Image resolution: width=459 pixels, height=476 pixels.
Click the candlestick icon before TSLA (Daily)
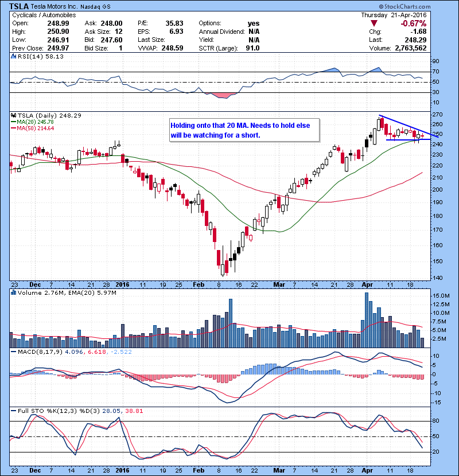point(14,115)
